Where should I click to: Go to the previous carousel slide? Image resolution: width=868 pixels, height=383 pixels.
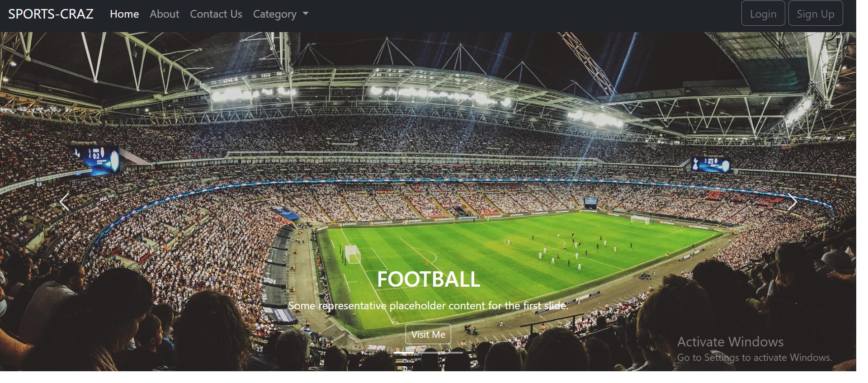(x=64, y=202)
